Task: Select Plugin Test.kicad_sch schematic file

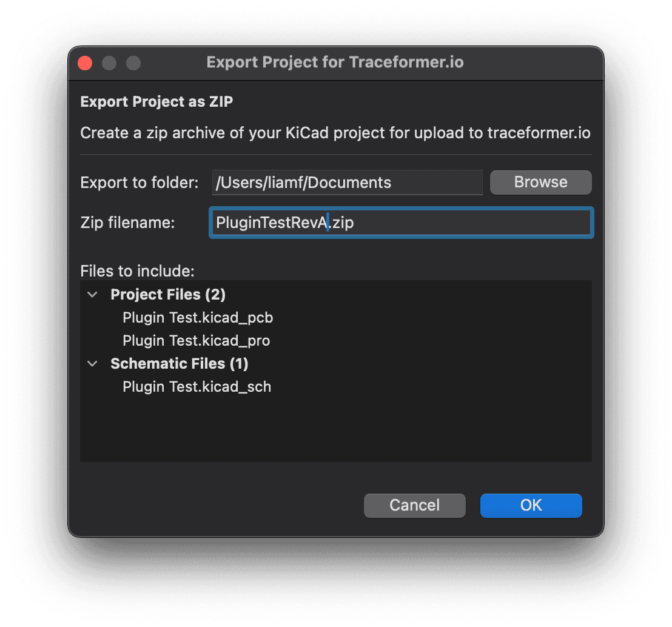Action: pos(197,386)
